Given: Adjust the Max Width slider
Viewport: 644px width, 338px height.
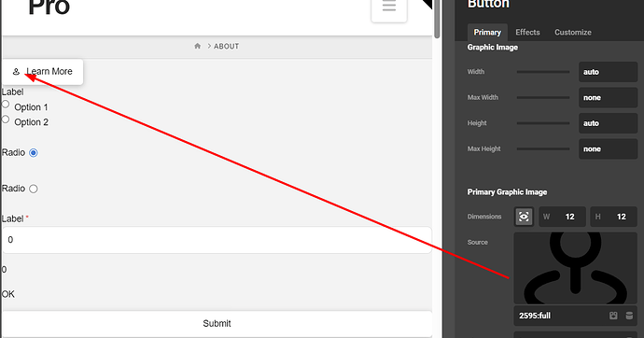Looking at the screenshot, I should (x=543, y=98).
